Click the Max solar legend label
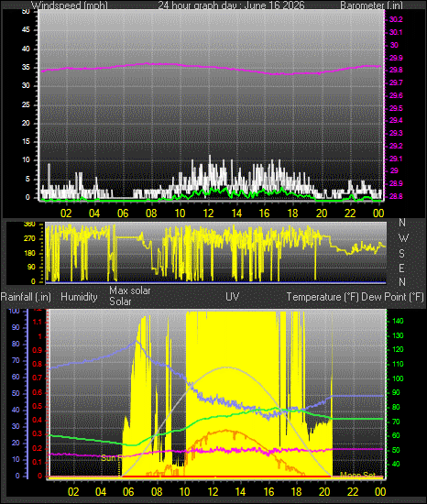This screenshot has width=427, height=504. [x=130, y=290]
